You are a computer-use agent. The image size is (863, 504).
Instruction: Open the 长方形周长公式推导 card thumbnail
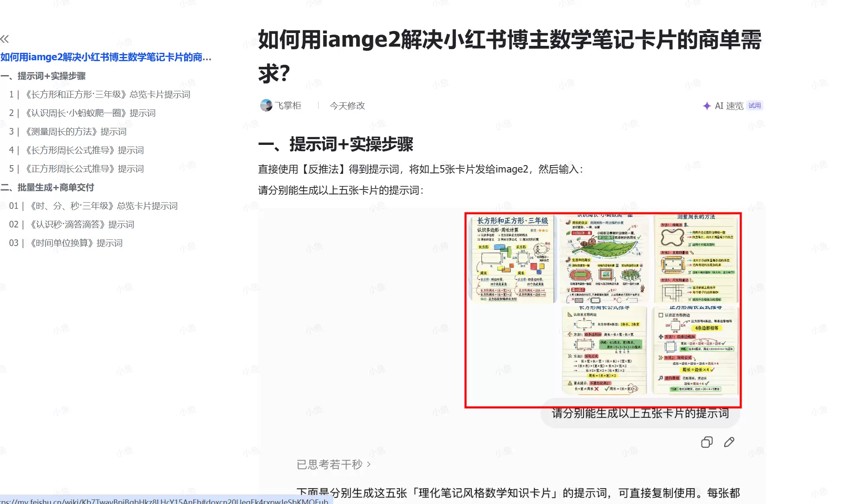pos(605,350)
